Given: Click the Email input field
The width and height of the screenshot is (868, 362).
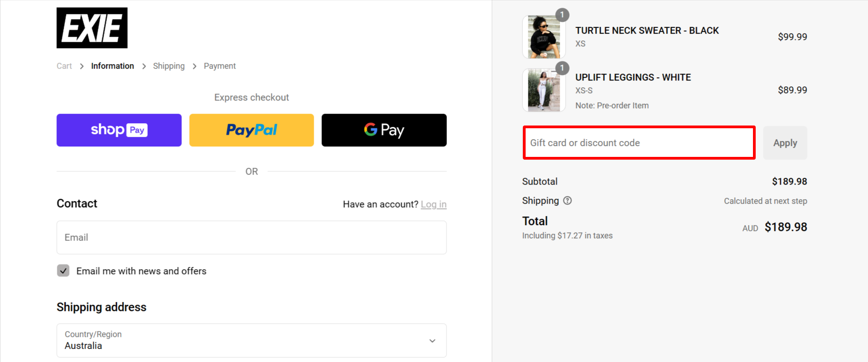Looking at the screenshot, I should pyautogui.click(x=251, y=237).
